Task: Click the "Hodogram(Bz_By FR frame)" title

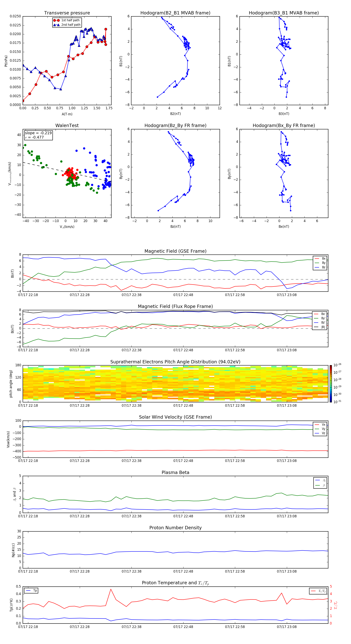Action: 175,125
